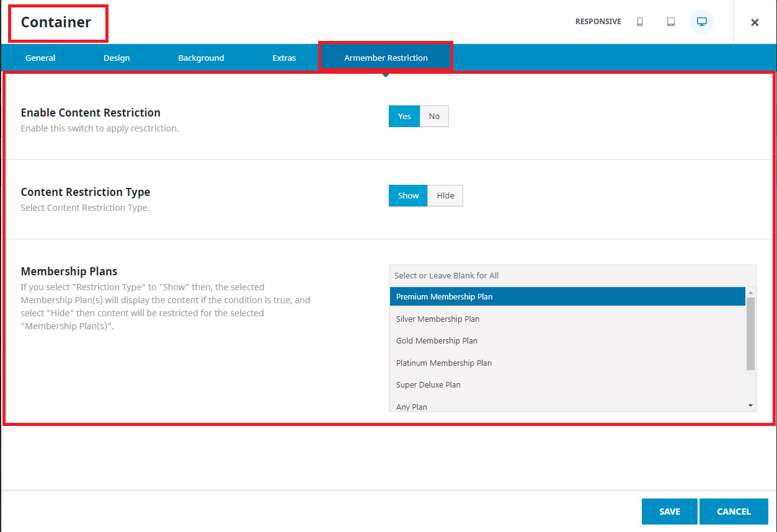The image size is (777, 532).
Task: Click the CANCEL button
Action: tap(734, 512)
